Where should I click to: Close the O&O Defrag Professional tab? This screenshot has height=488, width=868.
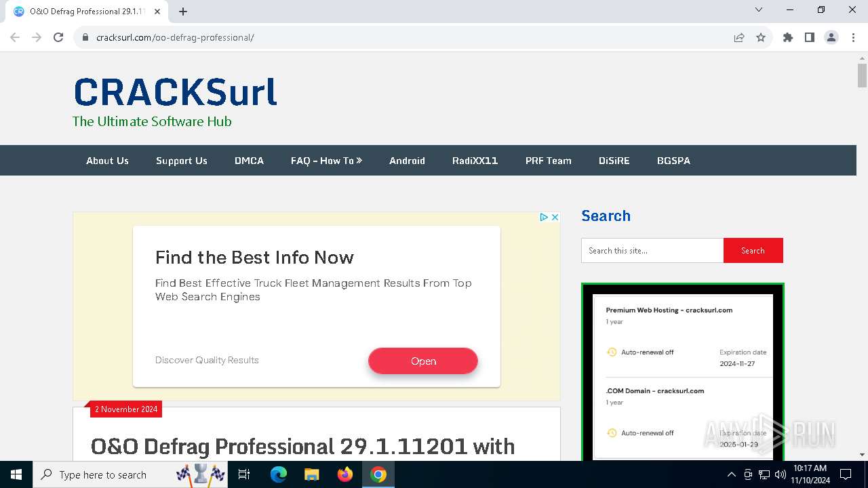click(x=157, y=12)
